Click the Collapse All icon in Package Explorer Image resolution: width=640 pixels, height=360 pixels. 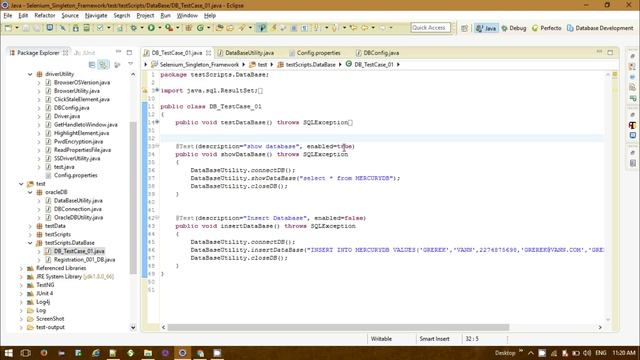click(x=92, y=64)
